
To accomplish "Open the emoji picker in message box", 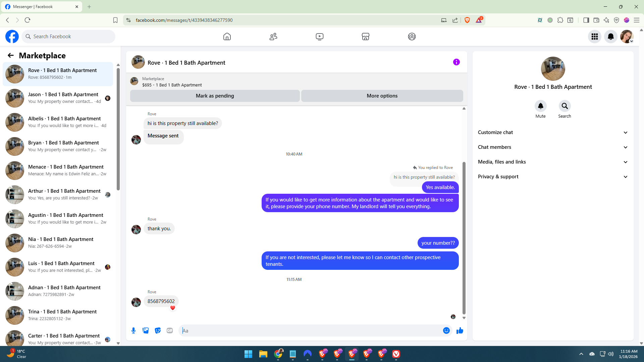I will pos(446,330).
